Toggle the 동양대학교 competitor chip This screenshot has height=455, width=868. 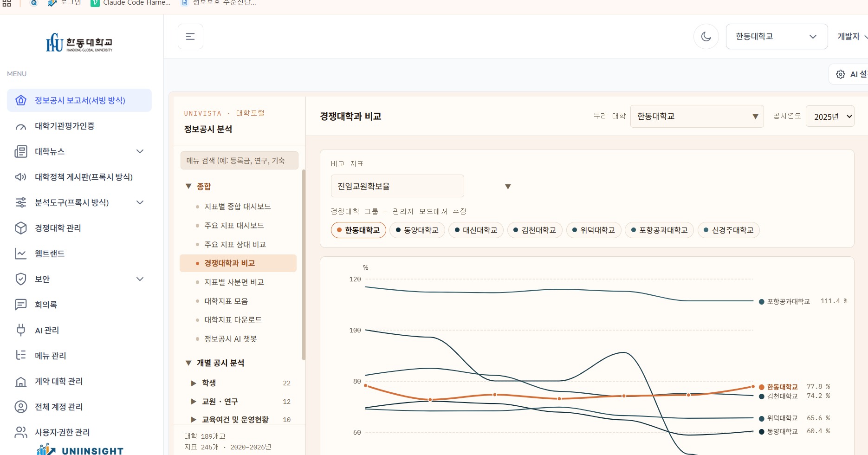tap(417, 230)
